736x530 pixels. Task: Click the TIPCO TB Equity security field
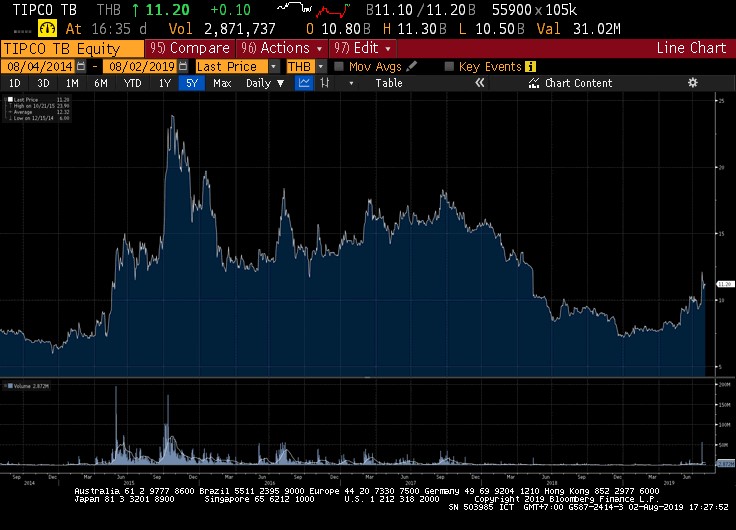(x=72, y=48)
